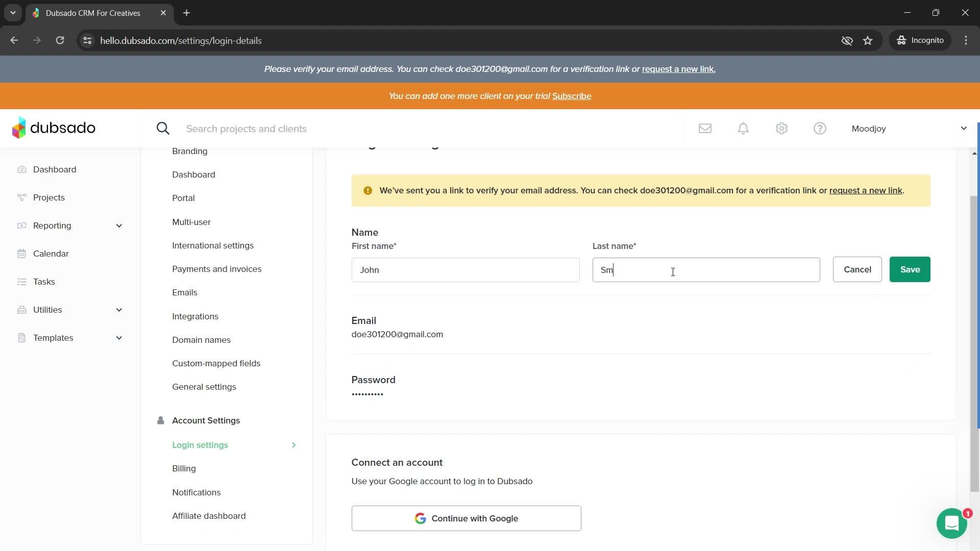Open the notifications bell icon
Image resolution: width=980 pixels, height=551 pixels.
tap(743, 129)
